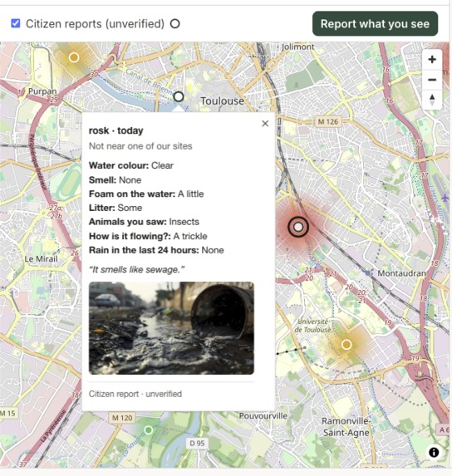Select the orange marker north of Purpan
Screen dimensions: 452x476
pyautogui.click(x=74, y=57)
